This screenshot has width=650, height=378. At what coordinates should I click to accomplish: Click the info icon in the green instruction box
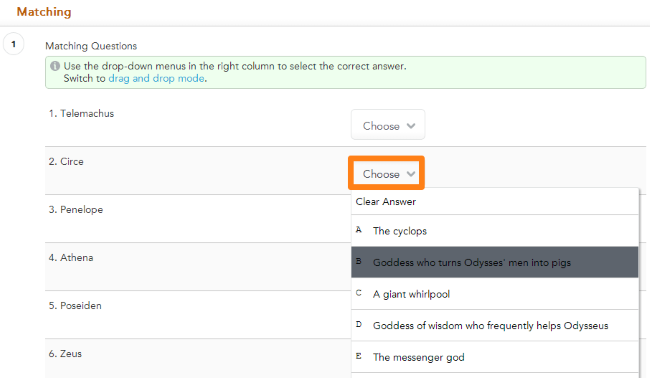click(x=55, y=66)
